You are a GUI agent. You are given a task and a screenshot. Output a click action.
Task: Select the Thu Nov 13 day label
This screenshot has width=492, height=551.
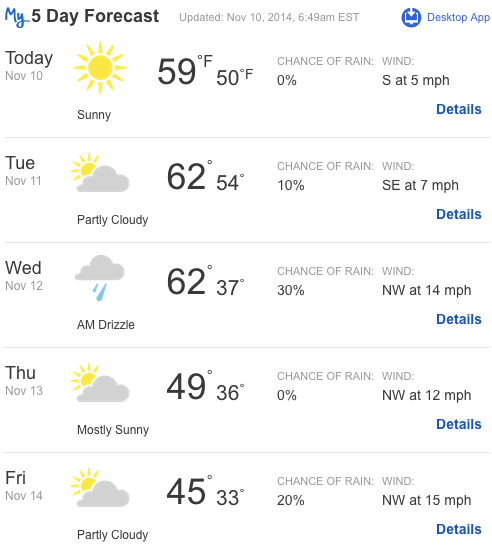[x=24, y=381]
